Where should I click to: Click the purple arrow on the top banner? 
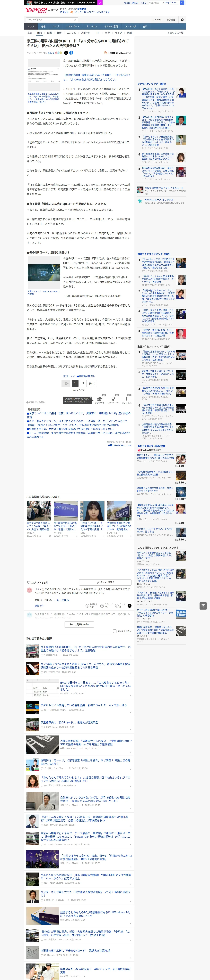coord(100,3)
